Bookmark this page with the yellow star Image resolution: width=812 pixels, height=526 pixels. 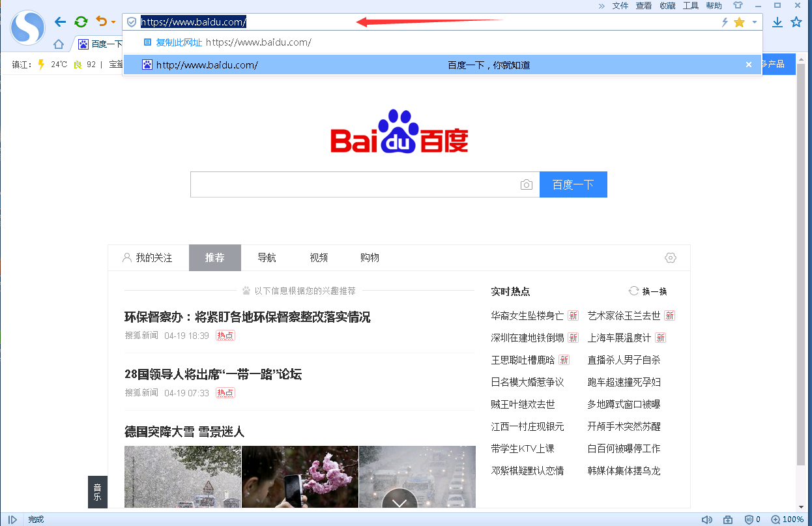pyautogui.click(x=739, y=22)
